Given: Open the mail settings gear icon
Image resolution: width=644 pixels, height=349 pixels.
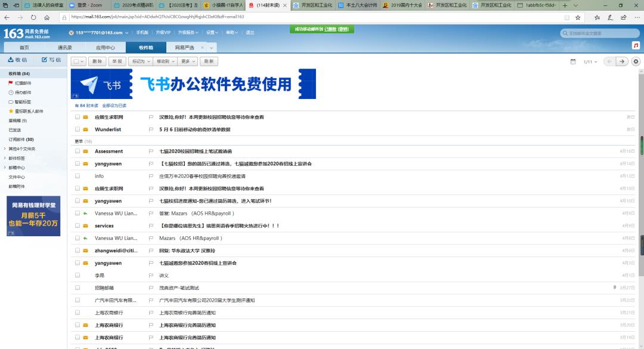Looking at the screenshot, I should [x=636, y=61].
